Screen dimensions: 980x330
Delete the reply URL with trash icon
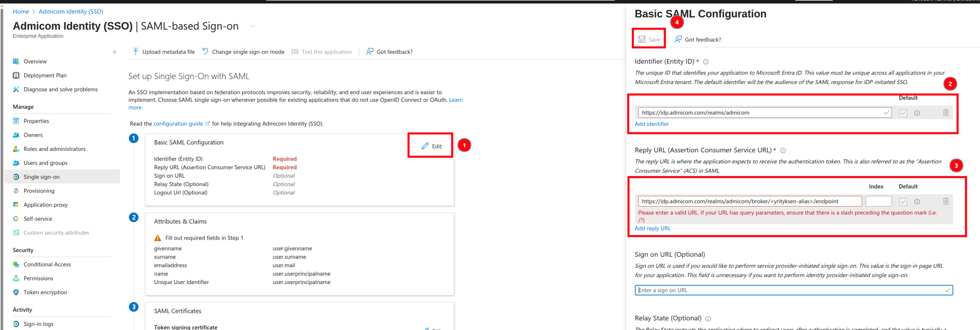[946, 201]
